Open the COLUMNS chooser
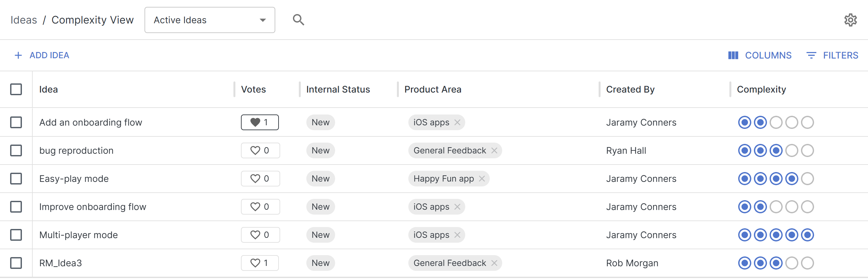868x280 pixels. [x=759, y=55]
